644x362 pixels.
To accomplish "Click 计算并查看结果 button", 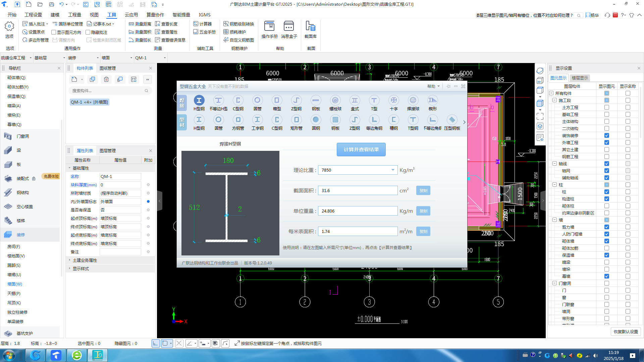I will pyautogui.click(x=361, y=149).
